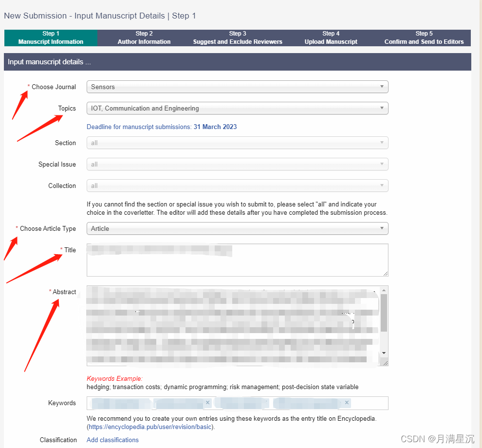Switch to Step 1 Manuscript Information tab
This screenshot has width=482, height=448.
point(51,38)
